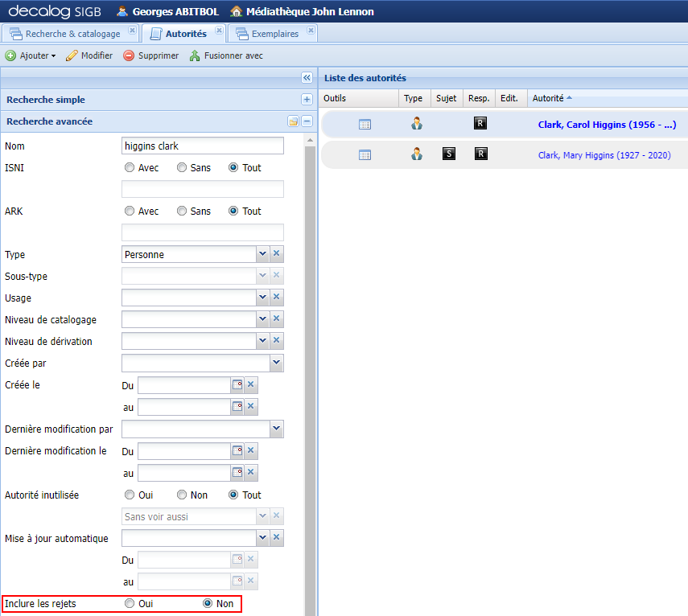688x616 pixels.
Task: Click the R (Resp.) icon for Carol Higgins
Action: (480, 124)
